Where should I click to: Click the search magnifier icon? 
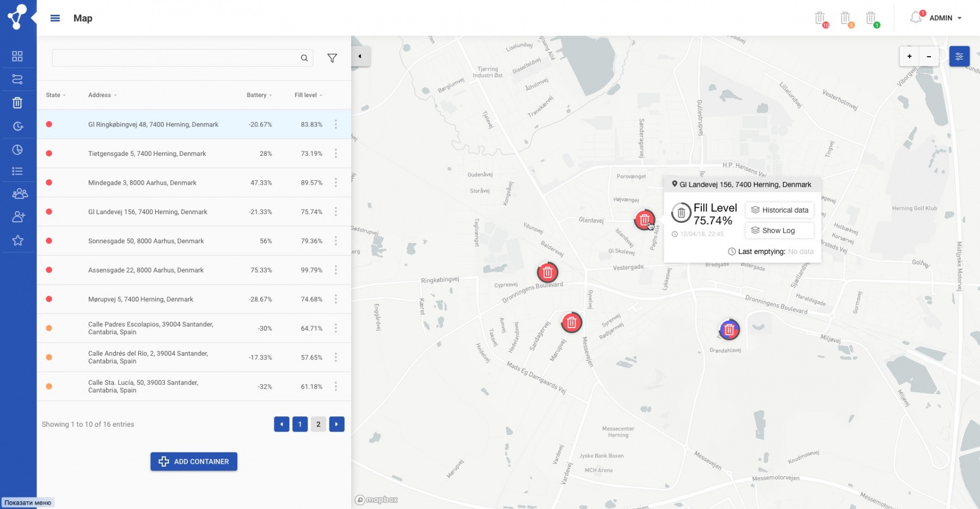304,58
